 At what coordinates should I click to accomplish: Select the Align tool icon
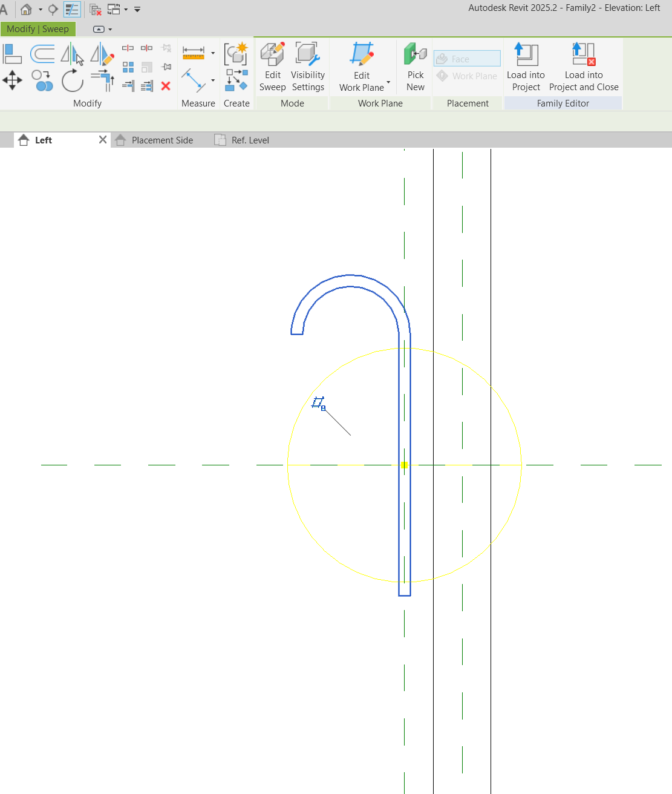click(x=12, y=54)
